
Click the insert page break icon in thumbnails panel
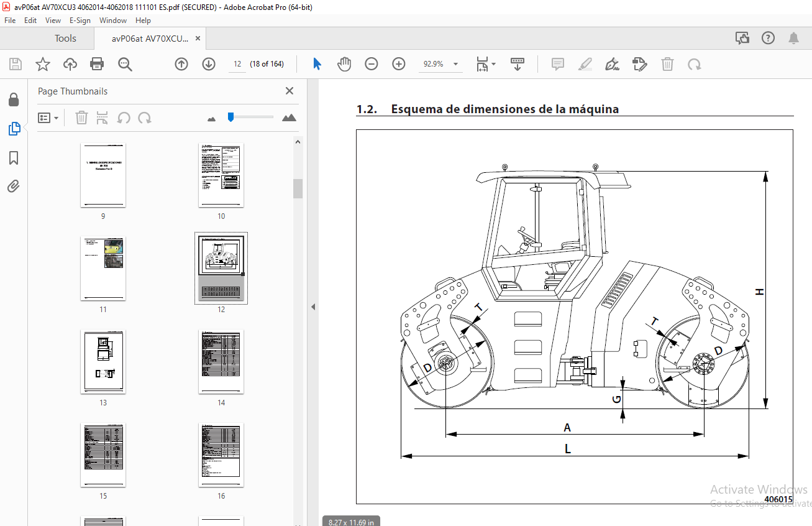coord(103,118)
